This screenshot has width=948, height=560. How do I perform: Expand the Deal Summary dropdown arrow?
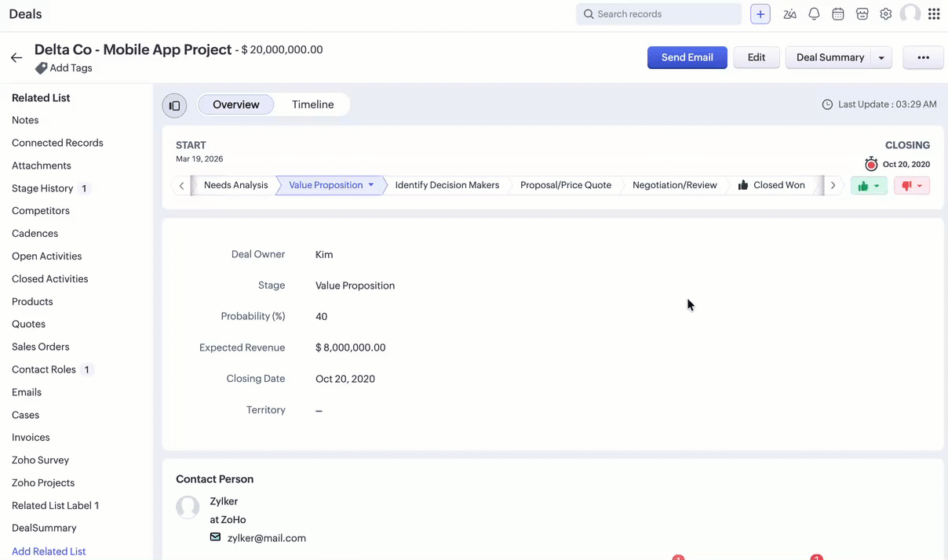[881, 58]
